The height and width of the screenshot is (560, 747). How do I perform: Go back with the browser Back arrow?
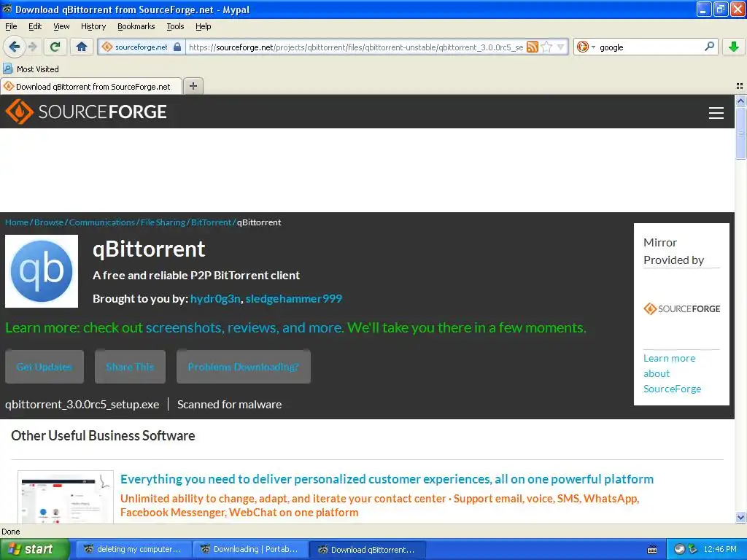tap(14, 47)
